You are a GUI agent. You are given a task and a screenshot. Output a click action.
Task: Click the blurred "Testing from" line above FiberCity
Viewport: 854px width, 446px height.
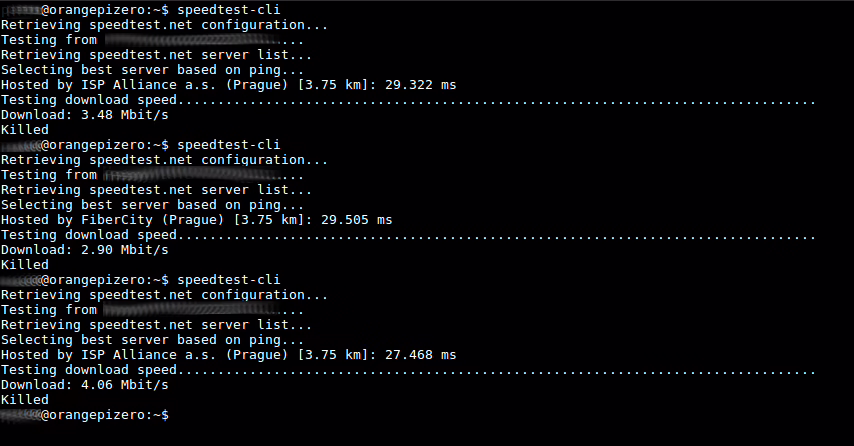(x=150, y=174)
